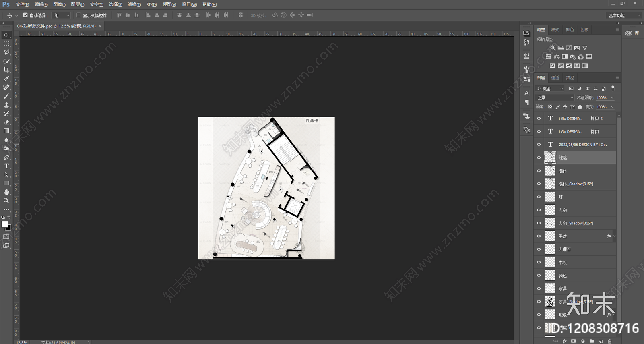The height and width of the screenshot is (344, 644).
Task: Delete layer using trash icon
Action: (x=609, y=341)
